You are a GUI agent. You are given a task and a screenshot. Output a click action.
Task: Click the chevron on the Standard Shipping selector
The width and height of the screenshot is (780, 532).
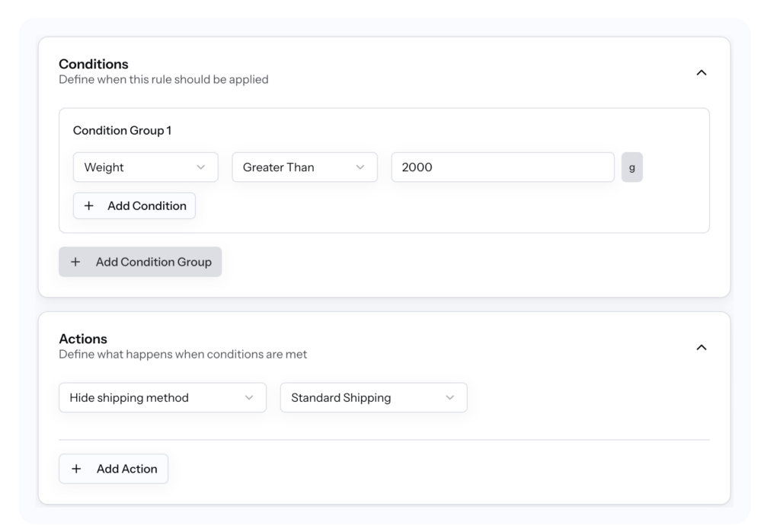click(x=449, y=397)
